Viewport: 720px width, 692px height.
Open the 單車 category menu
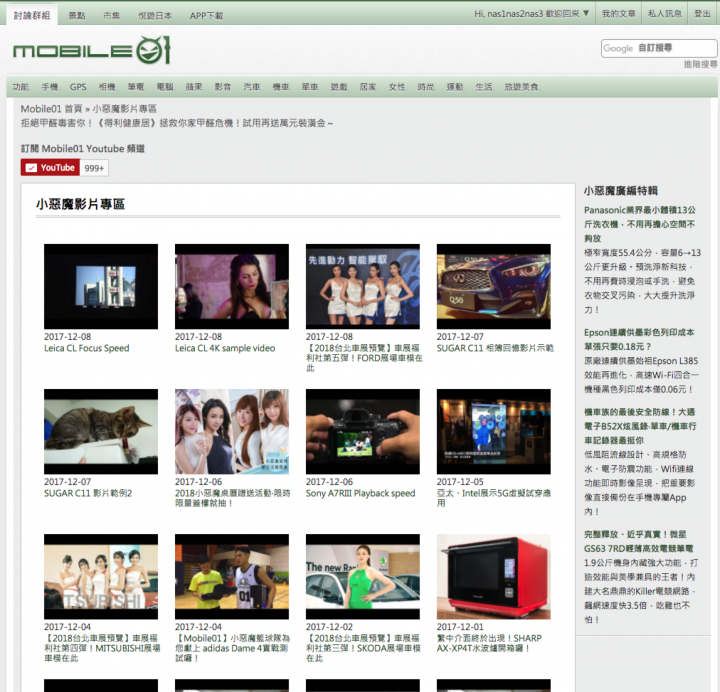tap(310, 87)
